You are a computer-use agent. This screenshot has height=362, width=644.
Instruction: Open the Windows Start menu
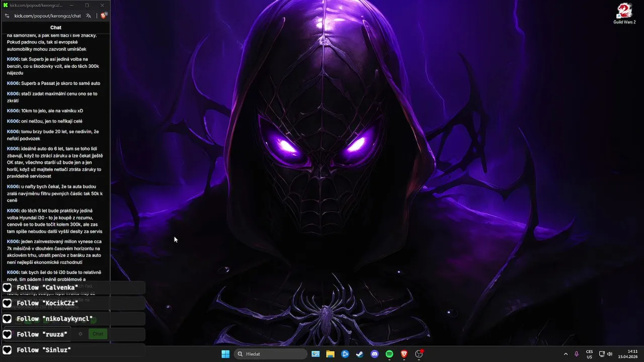(225, 354)
